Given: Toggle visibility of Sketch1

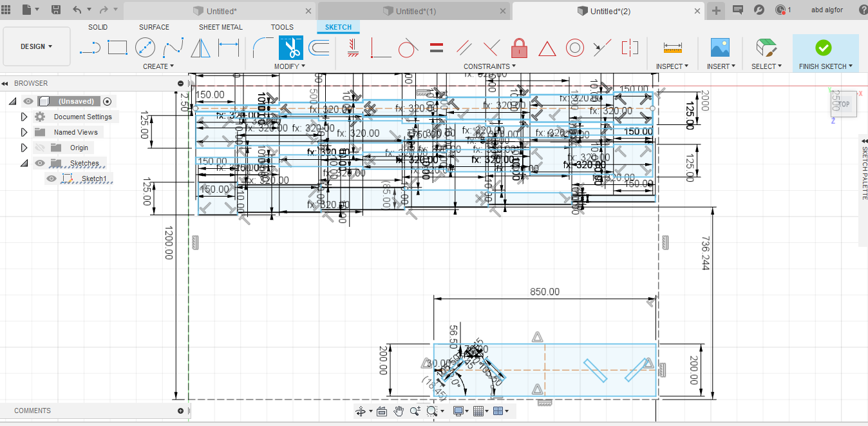Looking at the screenshot, I should 52,179.
